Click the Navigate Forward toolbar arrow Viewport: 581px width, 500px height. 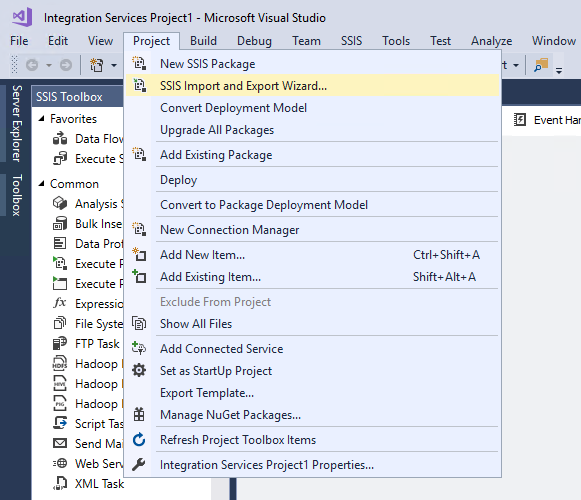pos(66,65)
